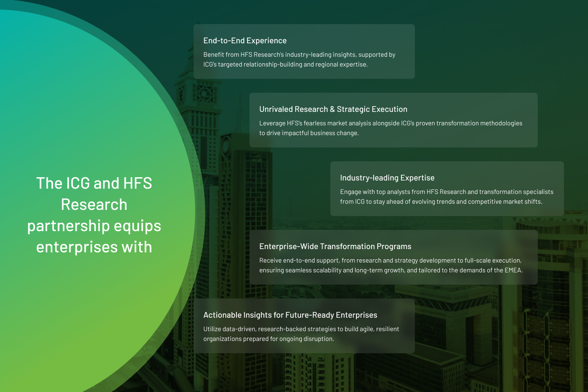Click the 'End-to-End Experience' card heading
The width and height of the screenshot is (588, 392).
245,40
